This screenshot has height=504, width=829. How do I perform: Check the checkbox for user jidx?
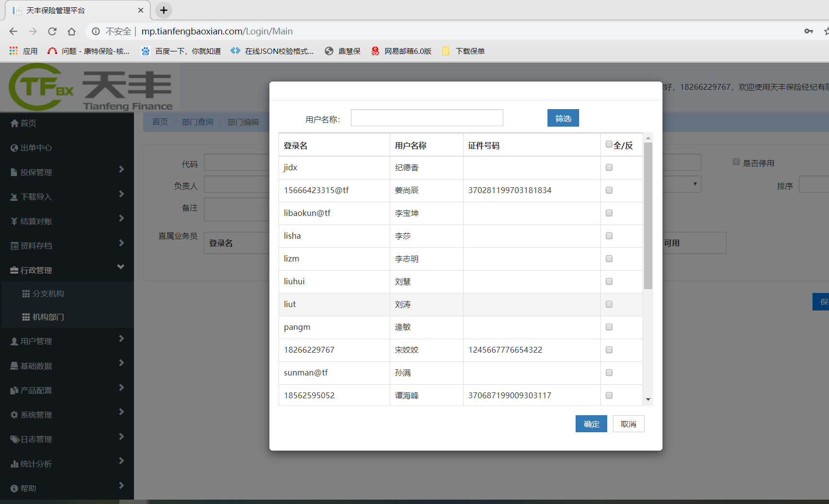[x=609, y=167]
